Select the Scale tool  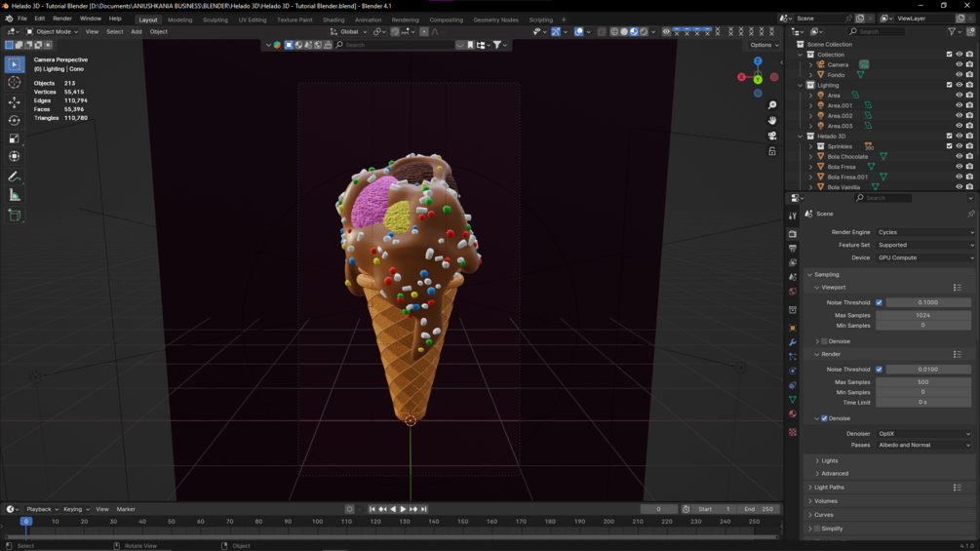[x=15, y=138]
